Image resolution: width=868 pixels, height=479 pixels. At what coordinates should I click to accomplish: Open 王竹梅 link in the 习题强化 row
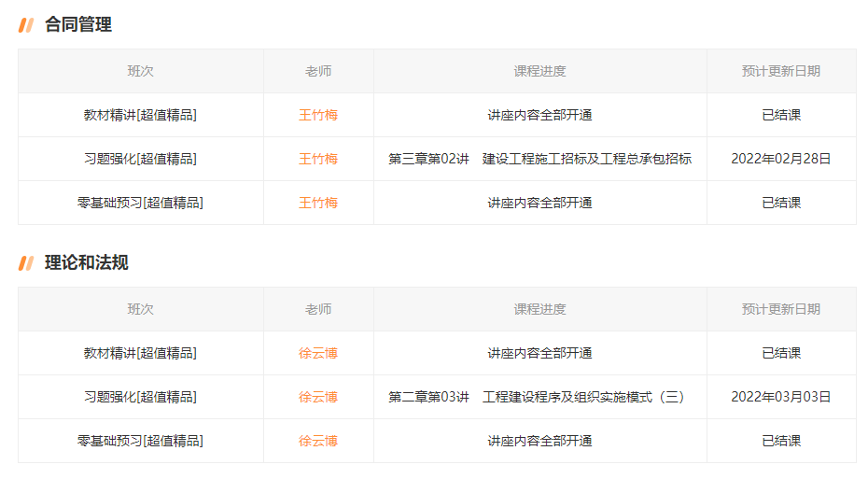tap(318, 159)
